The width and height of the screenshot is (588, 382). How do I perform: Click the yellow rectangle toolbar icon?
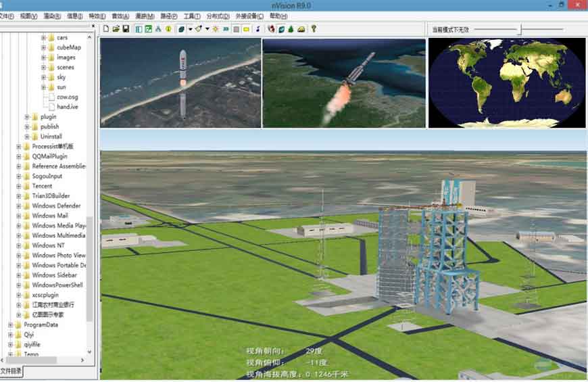click(x=247, y=29)
